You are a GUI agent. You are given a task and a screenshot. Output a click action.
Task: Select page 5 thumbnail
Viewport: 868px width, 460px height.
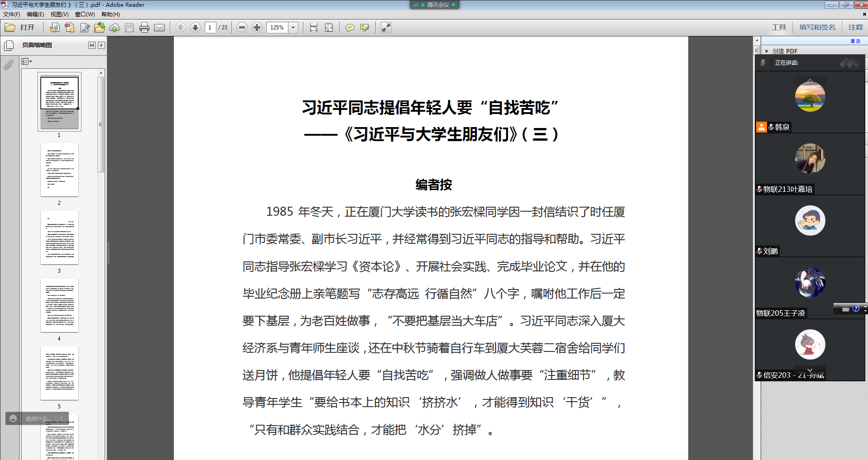click(59, 373)
